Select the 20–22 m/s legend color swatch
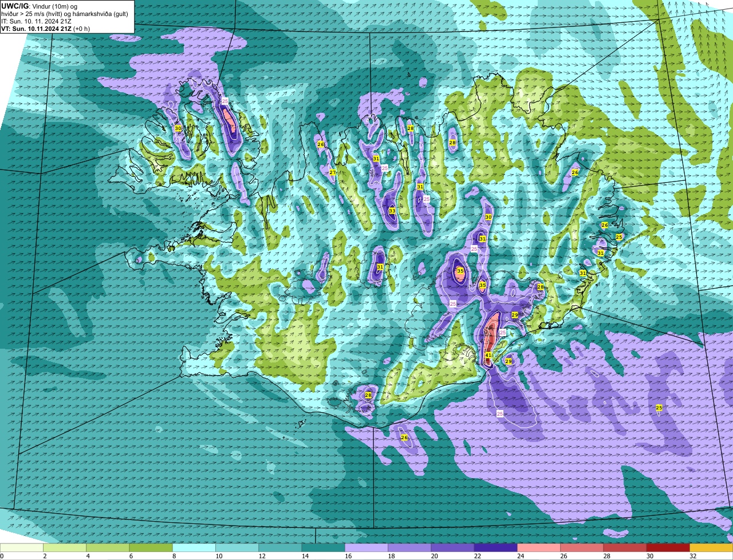 click(452, 547)
